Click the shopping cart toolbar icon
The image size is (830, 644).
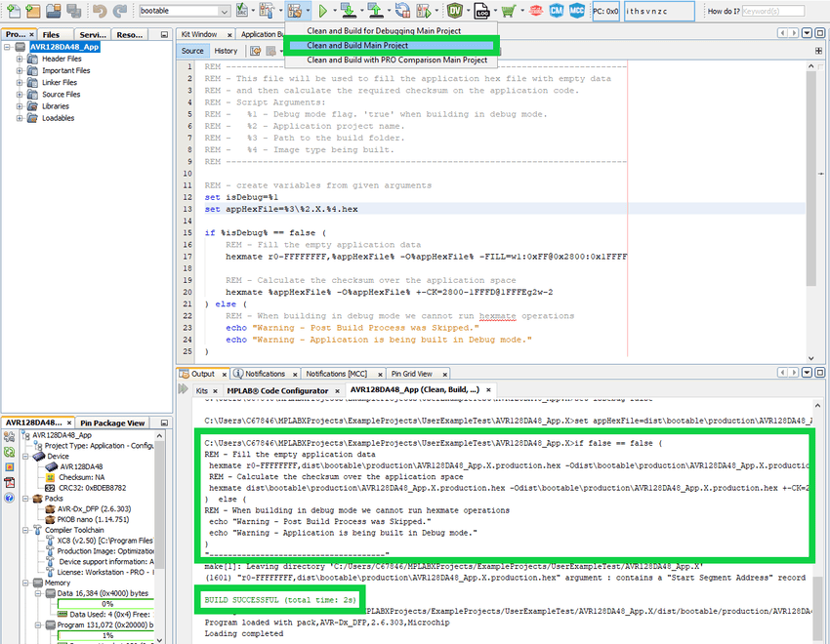pyautogui.click(x=508, y=11)
